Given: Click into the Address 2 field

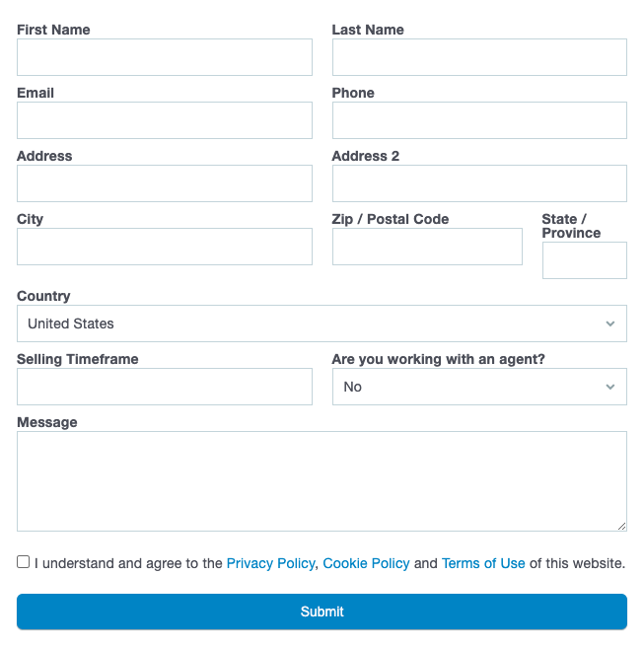Looking at the screenshot, I should point(479,183).
